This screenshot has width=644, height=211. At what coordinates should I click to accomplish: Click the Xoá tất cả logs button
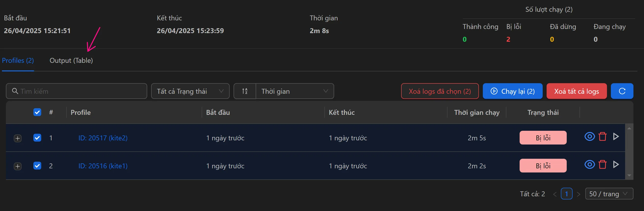coord(577,91)
